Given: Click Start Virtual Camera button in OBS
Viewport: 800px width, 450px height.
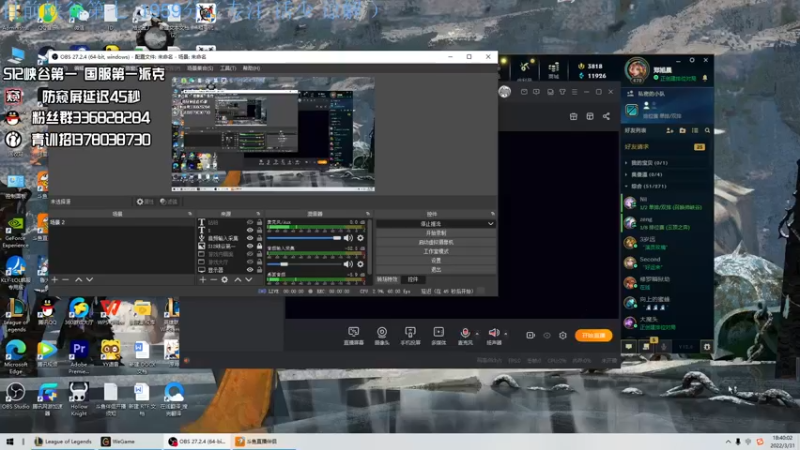Looking at the screenshot, I should click(436, 242).
